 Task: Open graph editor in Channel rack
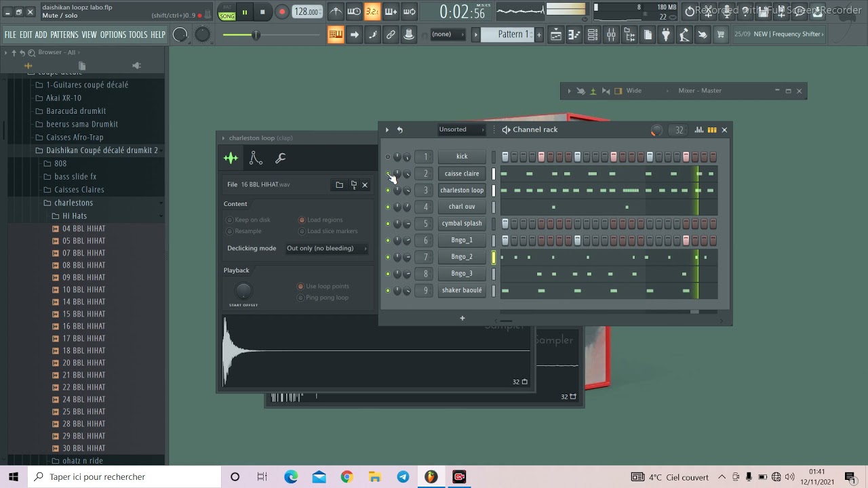click(x=699, y=129)
